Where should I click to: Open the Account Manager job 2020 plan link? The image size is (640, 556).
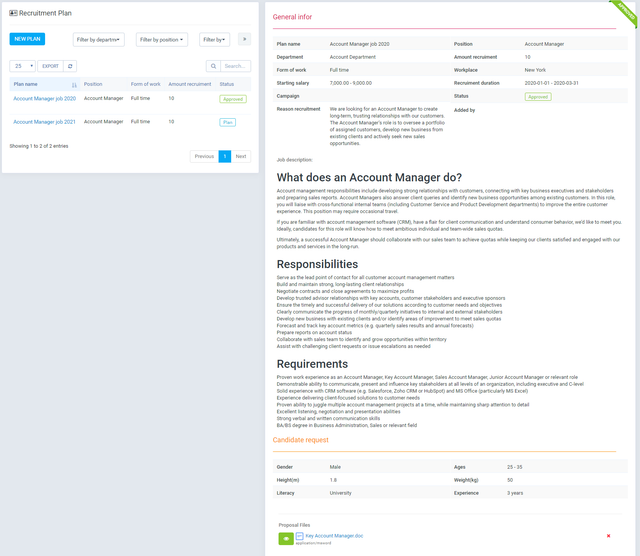[44, 98]
